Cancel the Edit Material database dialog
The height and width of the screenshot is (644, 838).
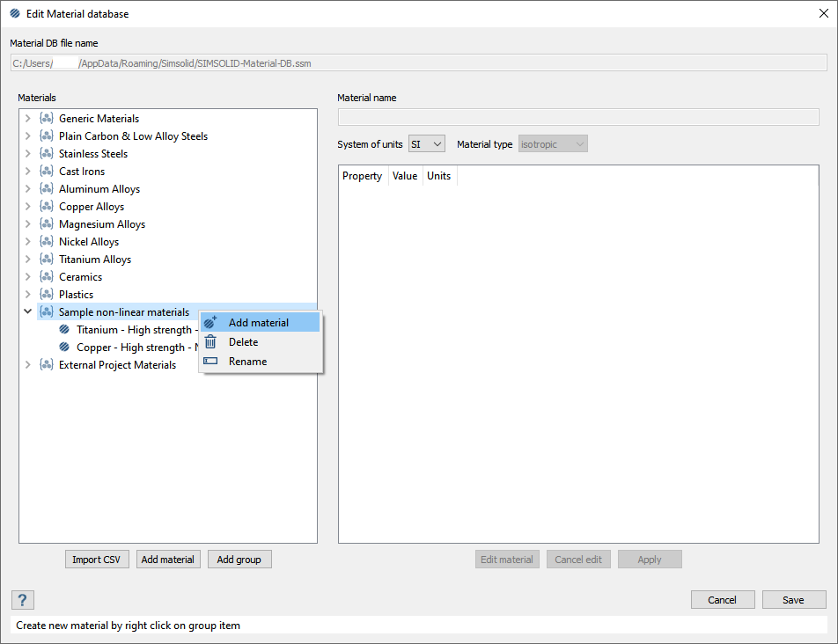click(722, 600)
